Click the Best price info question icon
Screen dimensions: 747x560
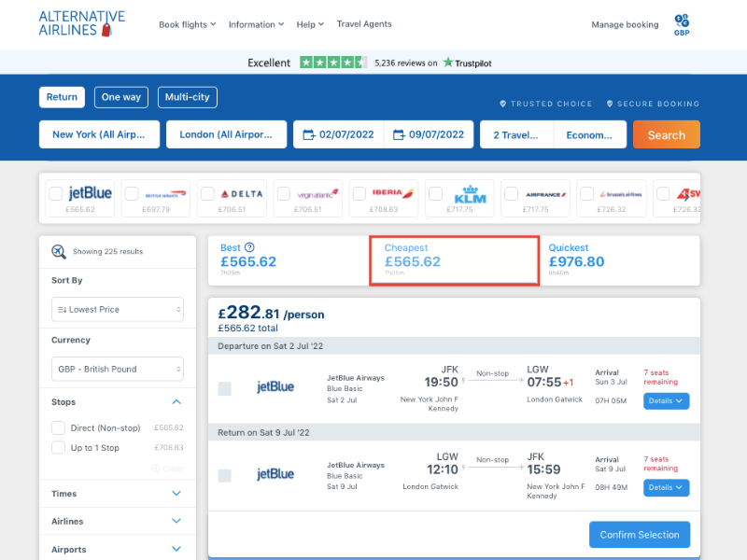[249, 247]
